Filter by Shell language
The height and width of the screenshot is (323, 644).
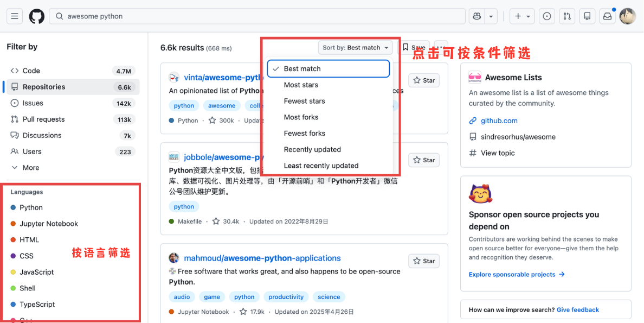(23, 288)
